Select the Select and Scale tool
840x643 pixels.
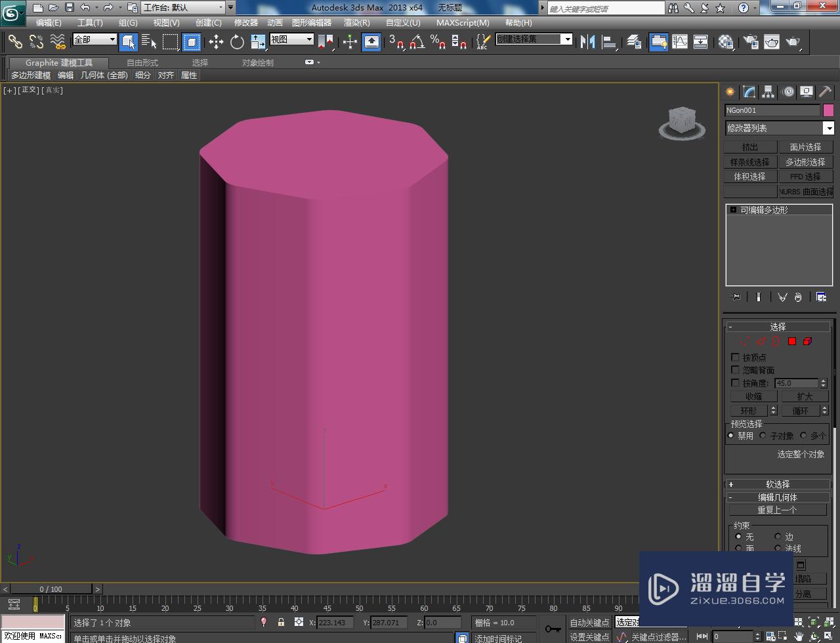coord(258,42)
